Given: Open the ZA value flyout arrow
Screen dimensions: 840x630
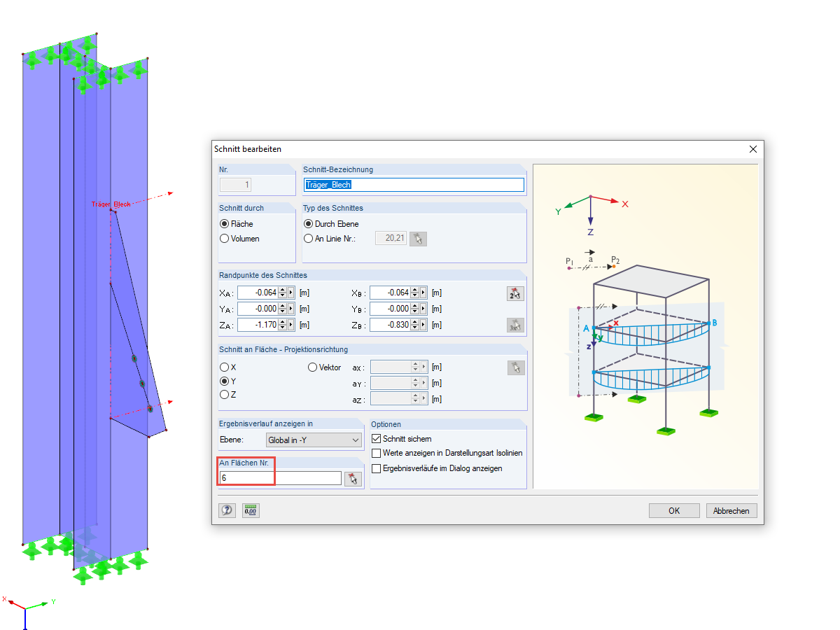Looking at the screenshot, I should [x=291, y=325].
